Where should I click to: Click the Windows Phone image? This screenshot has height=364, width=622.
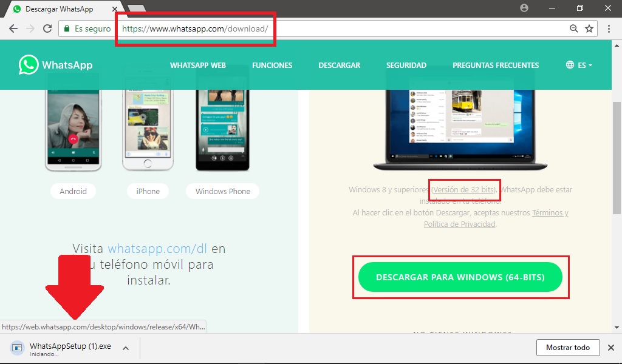click(x=222, y=129)
